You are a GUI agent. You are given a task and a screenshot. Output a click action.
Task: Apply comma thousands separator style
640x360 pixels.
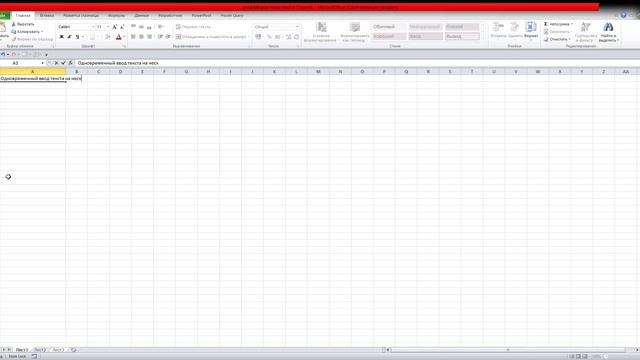(x=278, y=37)
